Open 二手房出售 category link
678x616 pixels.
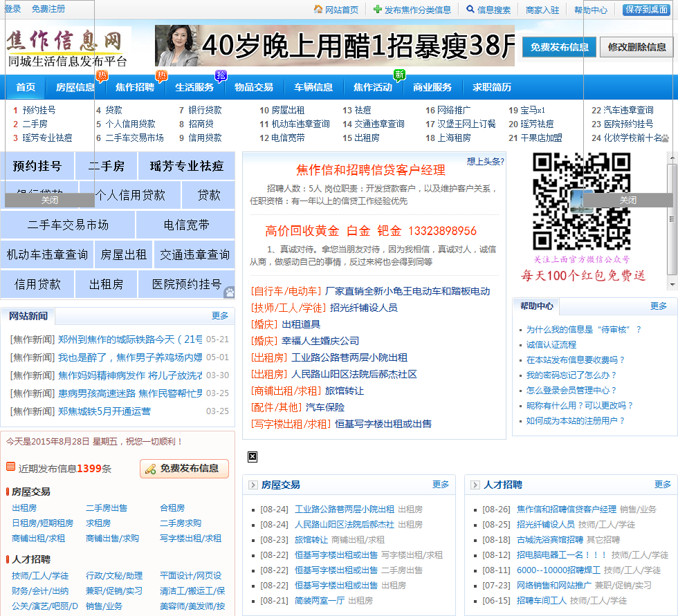pyautogui.click(x=107, y=508)
